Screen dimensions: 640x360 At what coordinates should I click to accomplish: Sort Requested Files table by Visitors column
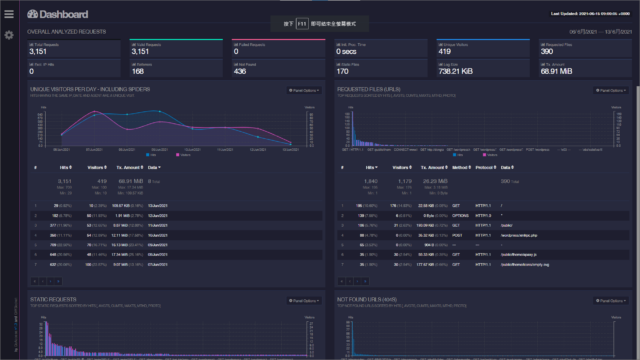tap(402, 167)
